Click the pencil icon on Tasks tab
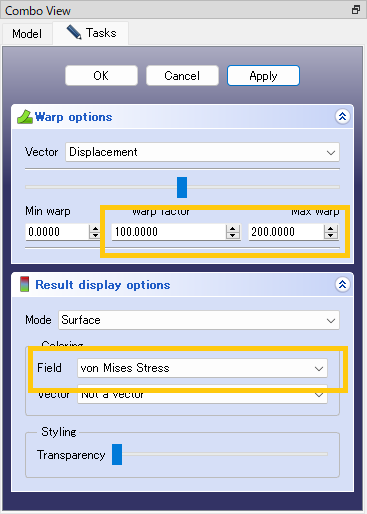 pyautogui.click(x=74, y=32)
